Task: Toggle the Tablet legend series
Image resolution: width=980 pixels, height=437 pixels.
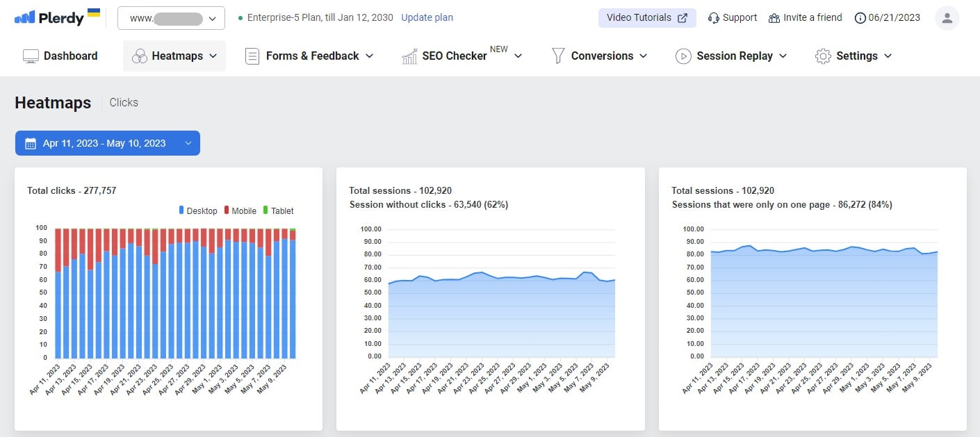Action: [279, 211]
